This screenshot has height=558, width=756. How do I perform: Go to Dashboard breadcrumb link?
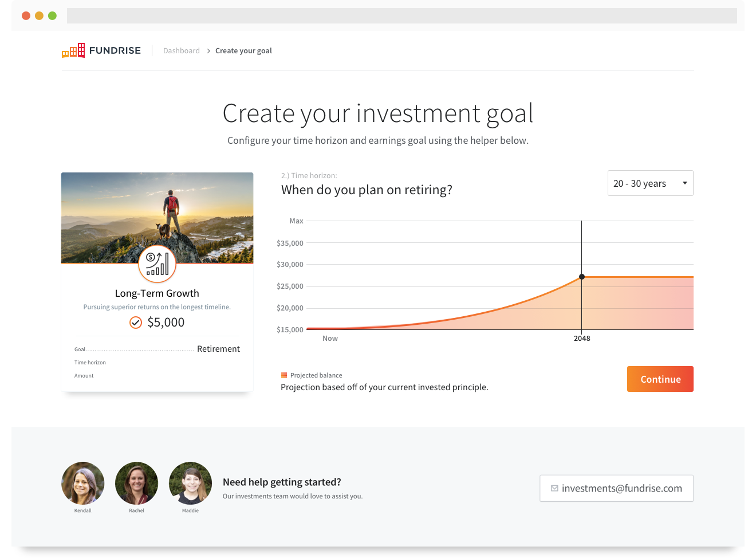(x=182, y=51)
